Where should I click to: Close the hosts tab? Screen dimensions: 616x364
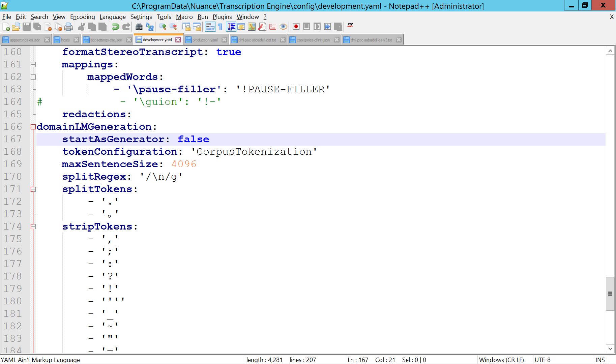(x=77, y=39)
